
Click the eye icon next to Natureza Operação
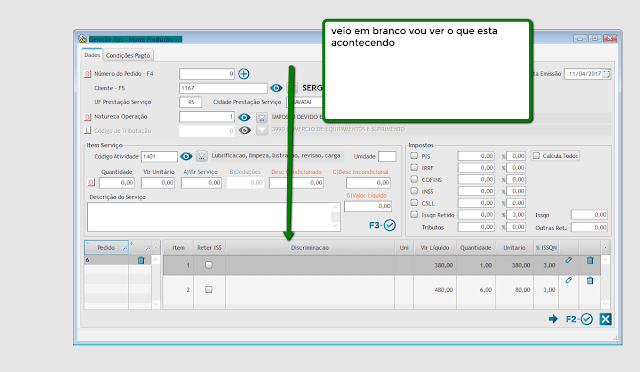[244, 117]
